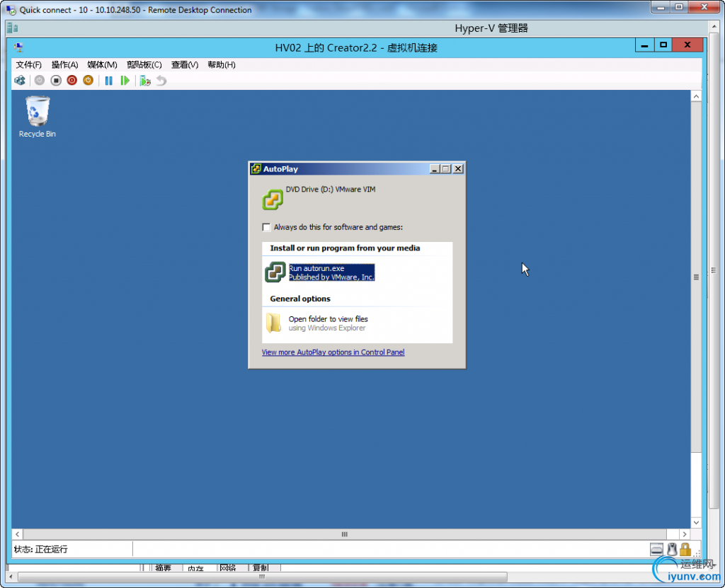The image size is (725, 588).
Task: Close the AutoPlay dialog
Action: (458, 168)
